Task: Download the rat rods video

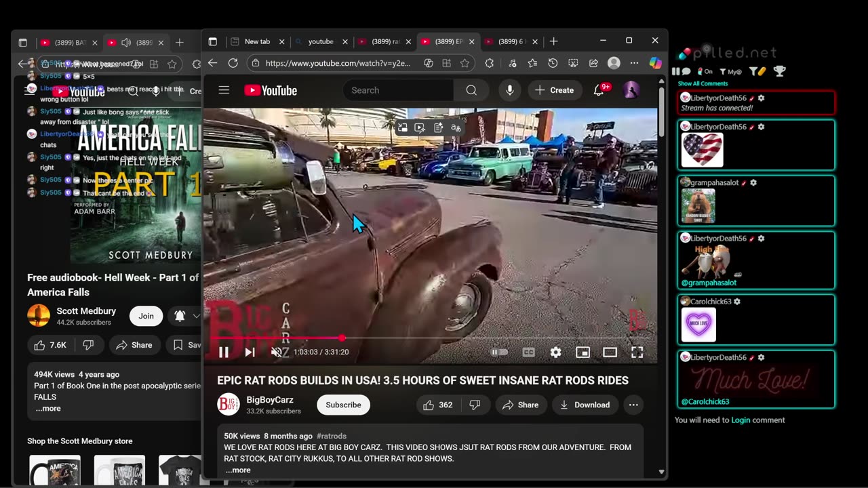Action: [585, 405]
